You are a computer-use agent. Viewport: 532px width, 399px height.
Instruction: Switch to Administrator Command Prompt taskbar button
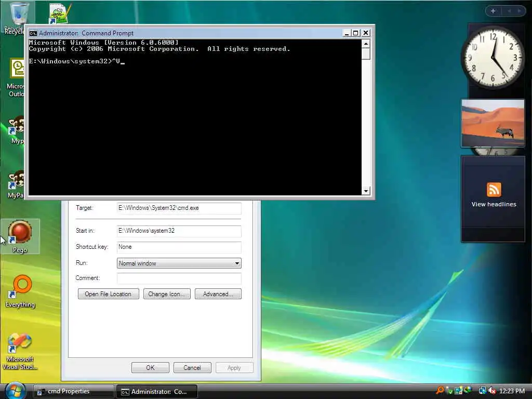coord(157,392)
